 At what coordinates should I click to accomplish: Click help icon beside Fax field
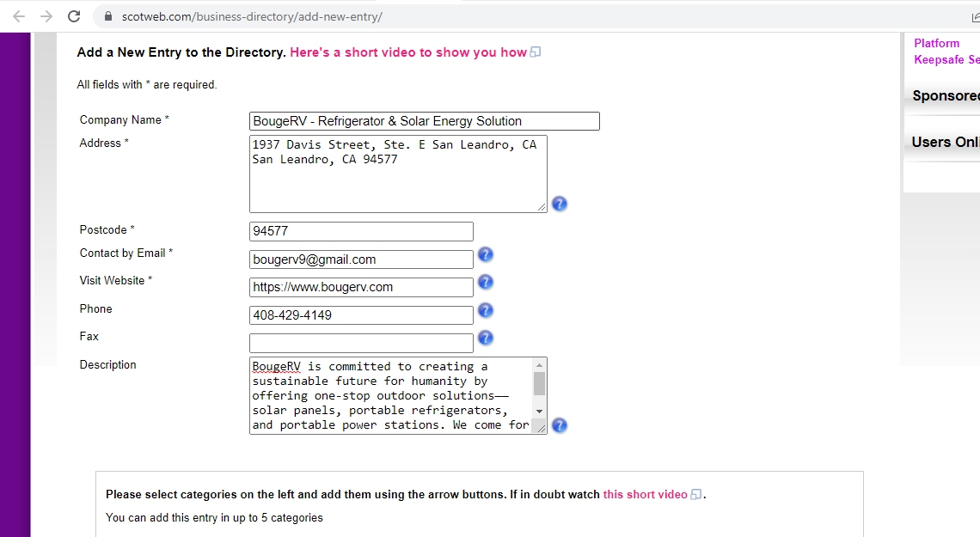click(485, 338)
